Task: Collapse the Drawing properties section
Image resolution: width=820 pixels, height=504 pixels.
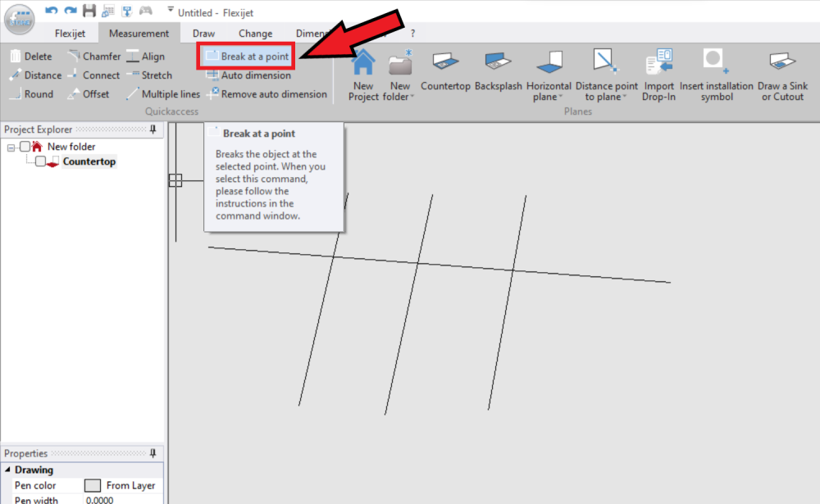Action: coord(7,470)
